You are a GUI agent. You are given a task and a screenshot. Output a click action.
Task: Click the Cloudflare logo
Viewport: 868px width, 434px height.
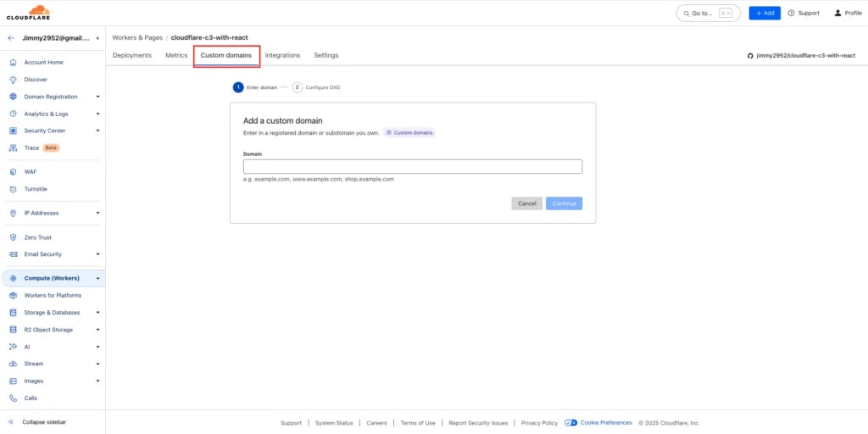pyautogui.click(x=28, y=12)
